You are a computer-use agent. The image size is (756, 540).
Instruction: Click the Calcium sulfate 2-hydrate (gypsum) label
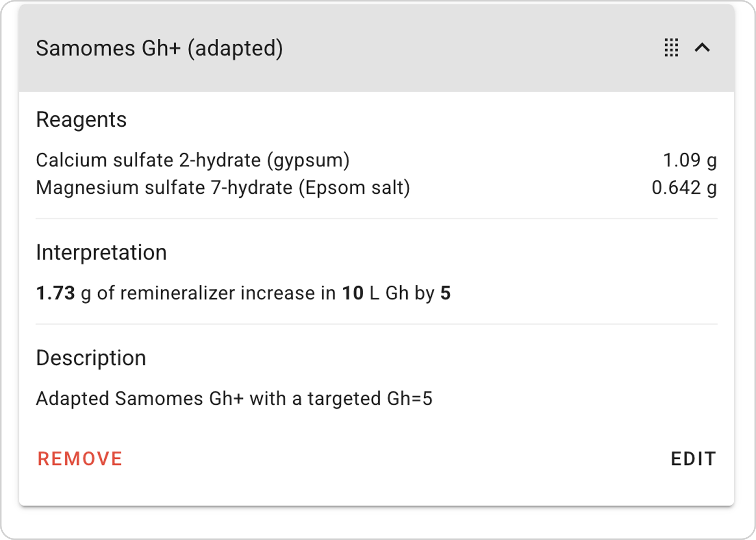point(193,160)
